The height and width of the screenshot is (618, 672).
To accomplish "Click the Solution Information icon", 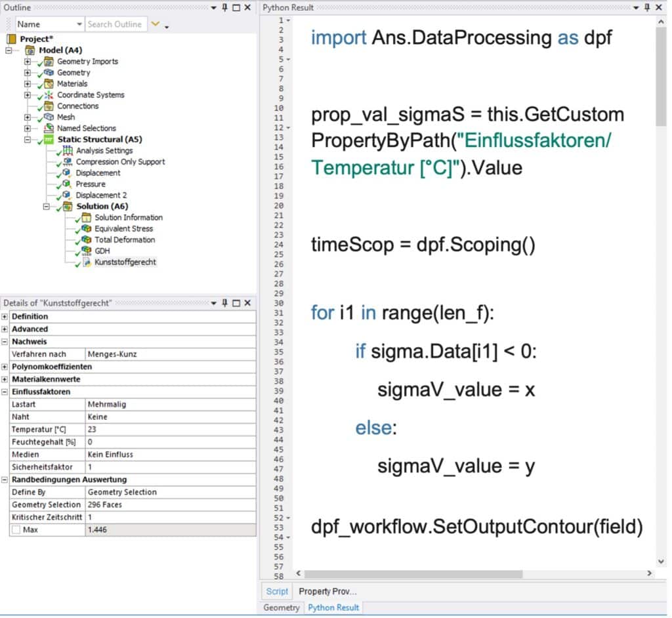I will [x=86, y=218].
